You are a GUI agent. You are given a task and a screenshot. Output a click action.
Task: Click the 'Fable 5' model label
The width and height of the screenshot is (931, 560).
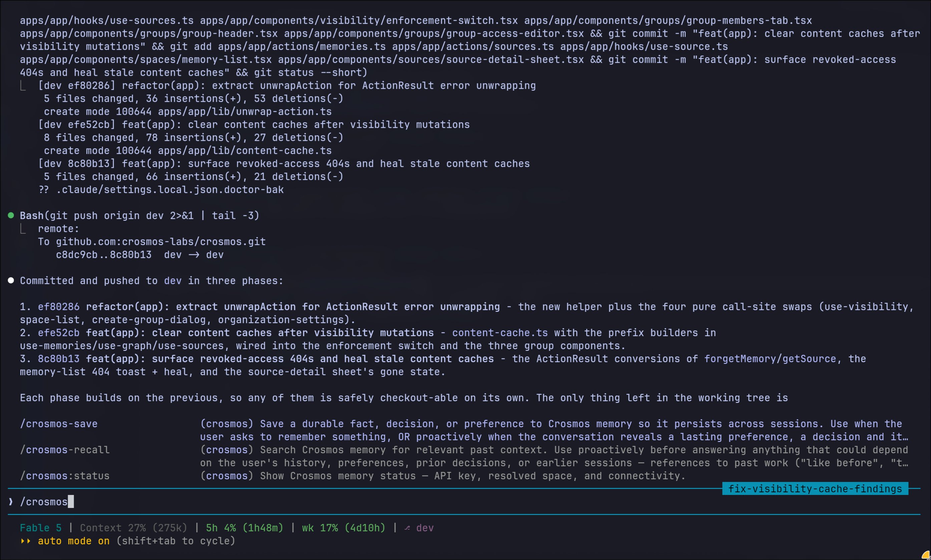pos(41,528)
